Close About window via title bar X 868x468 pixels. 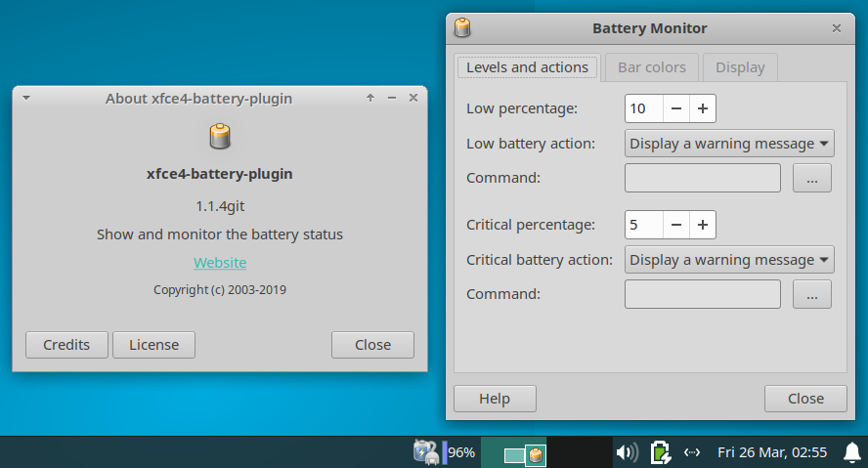tap(412, 98)
